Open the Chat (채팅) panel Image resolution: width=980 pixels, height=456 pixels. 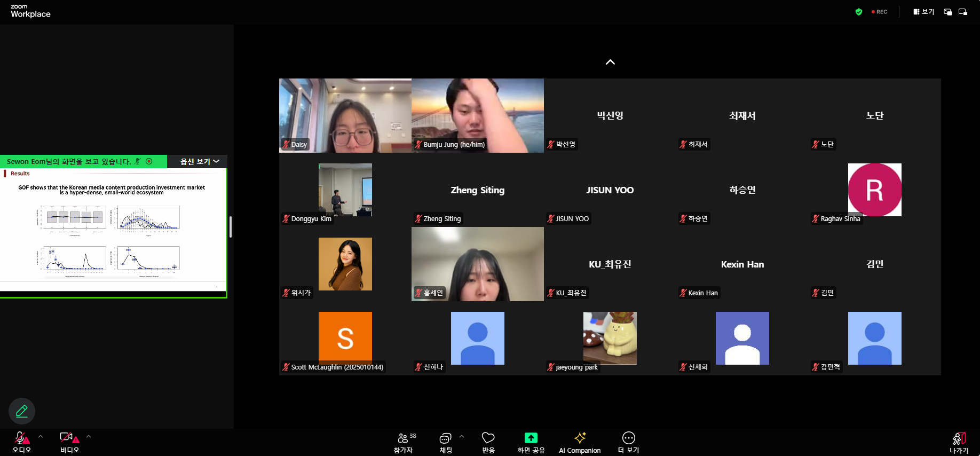point(445,442)
